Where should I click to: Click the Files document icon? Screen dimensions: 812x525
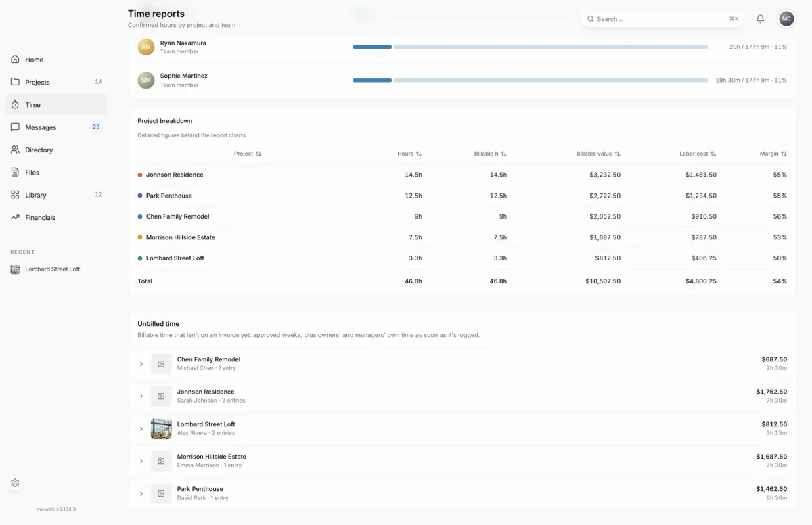tap(15, 173)
